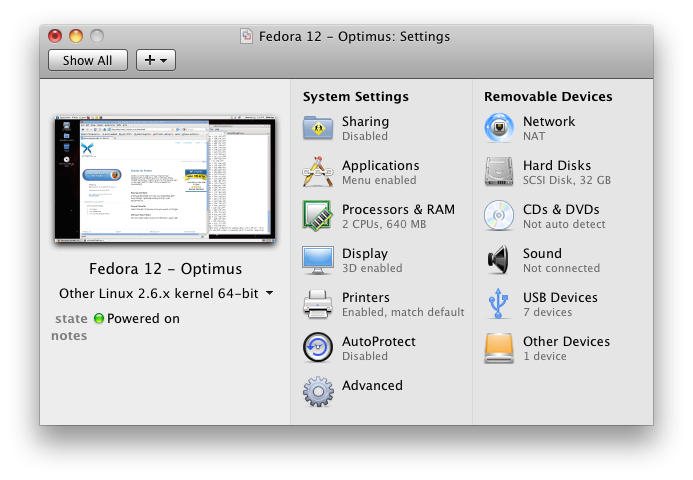The width and height of the screenshot is (693, 480).
Task: Click the Hard Disks label
Action: point(557,165)
